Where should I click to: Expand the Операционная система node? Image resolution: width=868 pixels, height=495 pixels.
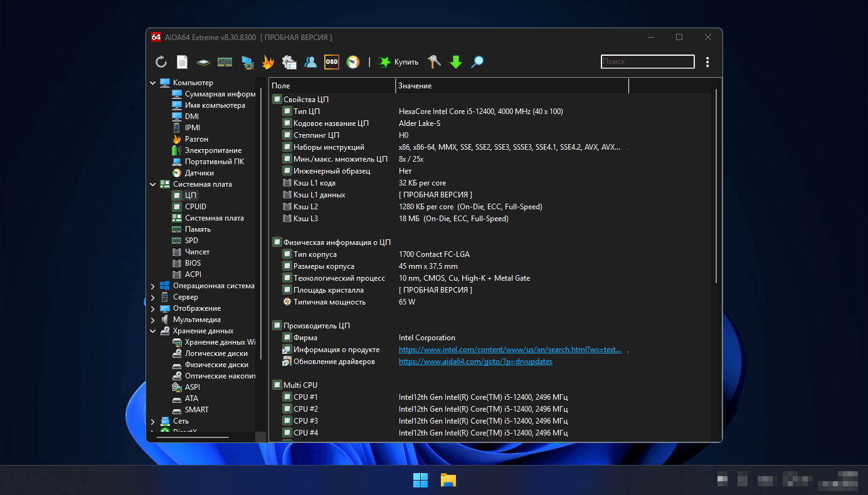153,286
